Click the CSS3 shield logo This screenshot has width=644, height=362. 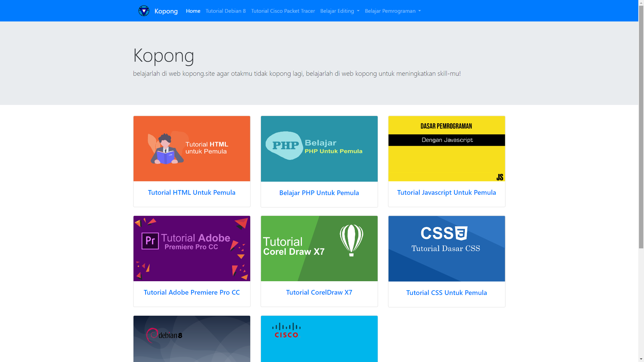[461, 233]
